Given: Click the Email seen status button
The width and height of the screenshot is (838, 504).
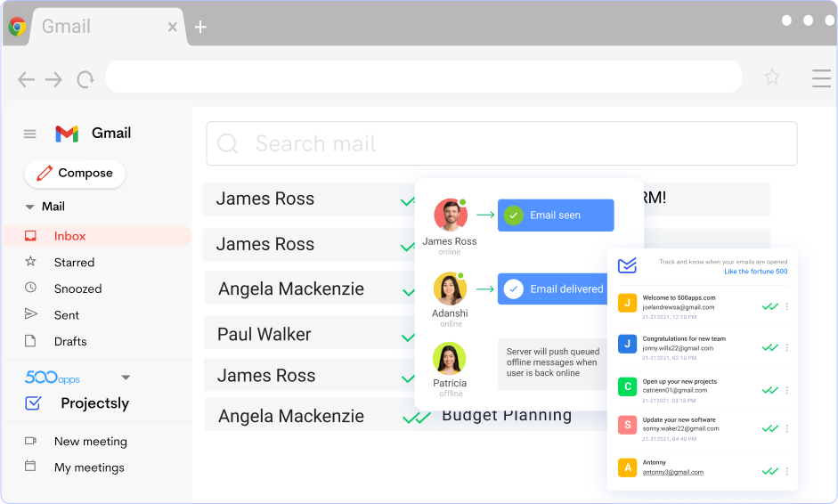Looking at the screenshot, I should coord(556,215).
